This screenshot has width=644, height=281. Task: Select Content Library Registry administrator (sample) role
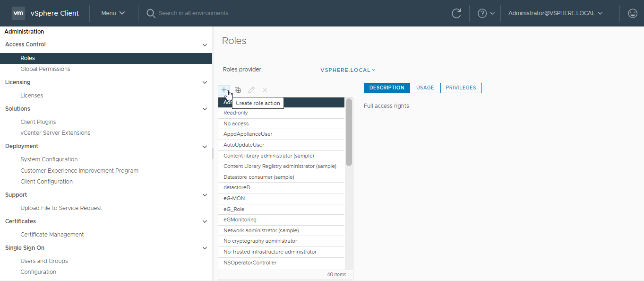pyautogui.click(x=281, y=167)
